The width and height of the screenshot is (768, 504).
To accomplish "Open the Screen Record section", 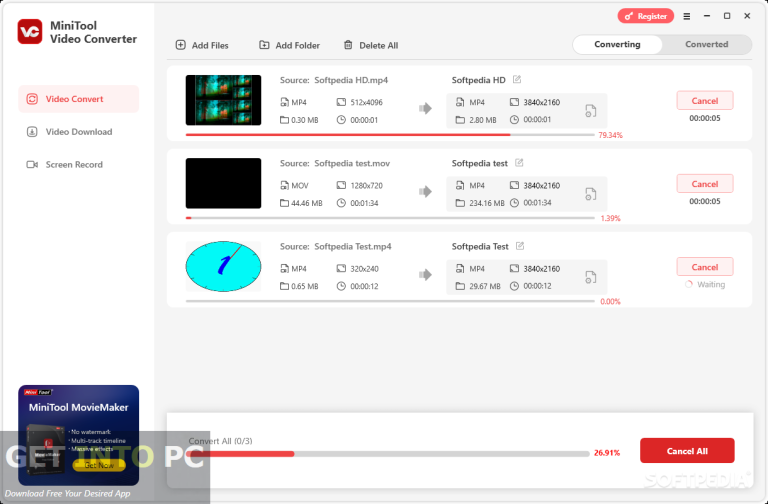I will tap(78, 165).
